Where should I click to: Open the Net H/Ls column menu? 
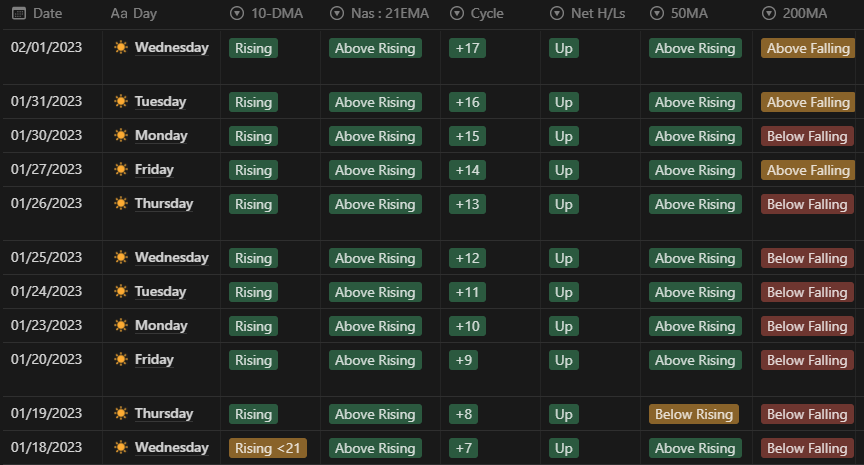tap(591, 14)
